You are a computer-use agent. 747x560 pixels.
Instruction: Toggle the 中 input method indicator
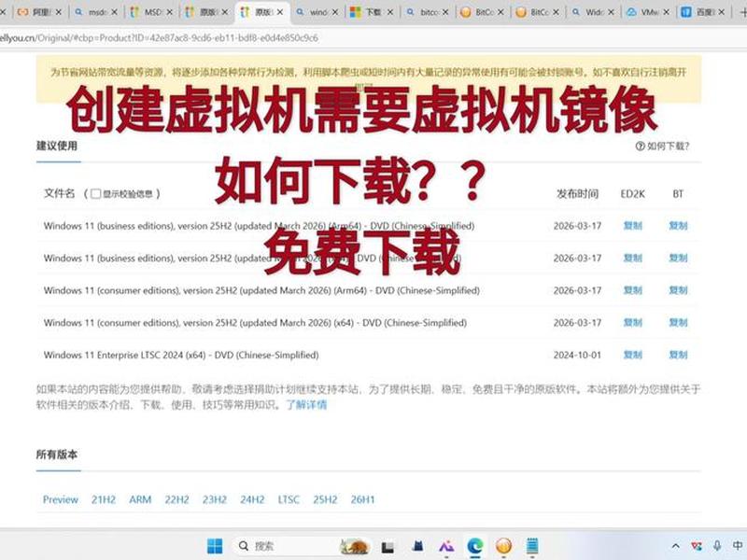tap(738, 546)
